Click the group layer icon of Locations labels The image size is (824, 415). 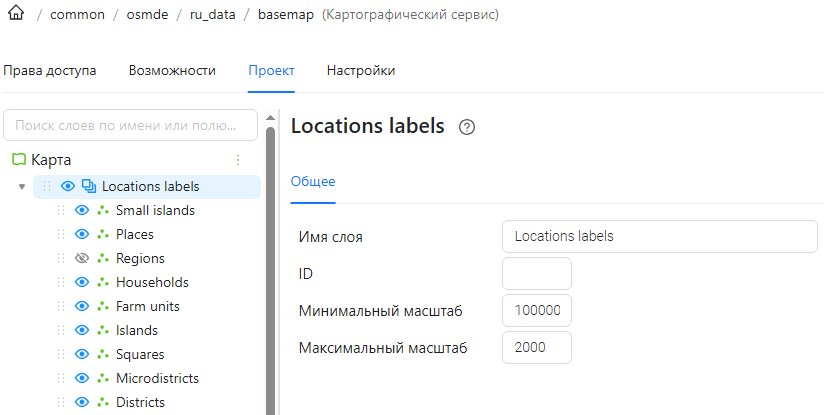point(89,186)
